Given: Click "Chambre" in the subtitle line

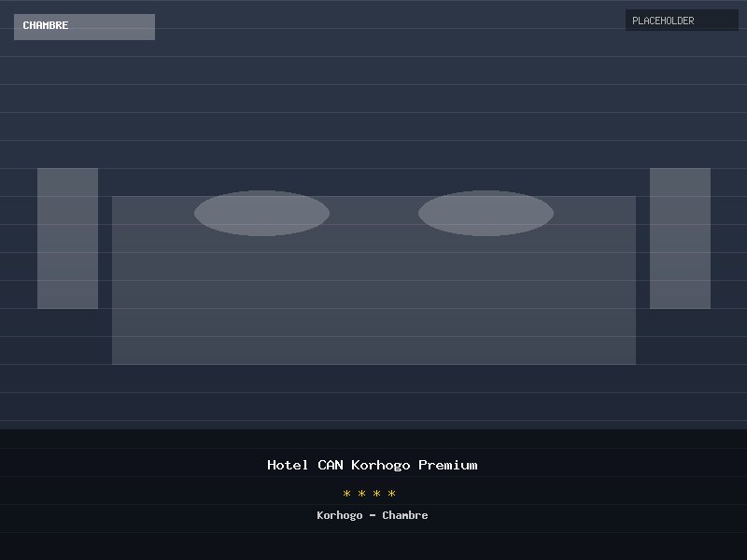Looking at the screenshot, I should coord(405,515).
